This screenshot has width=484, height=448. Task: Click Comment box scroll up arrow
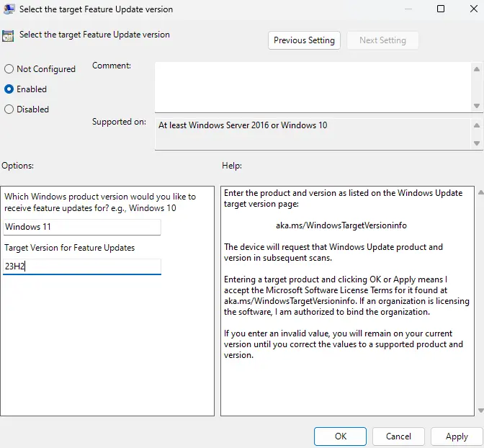[477, 69]
